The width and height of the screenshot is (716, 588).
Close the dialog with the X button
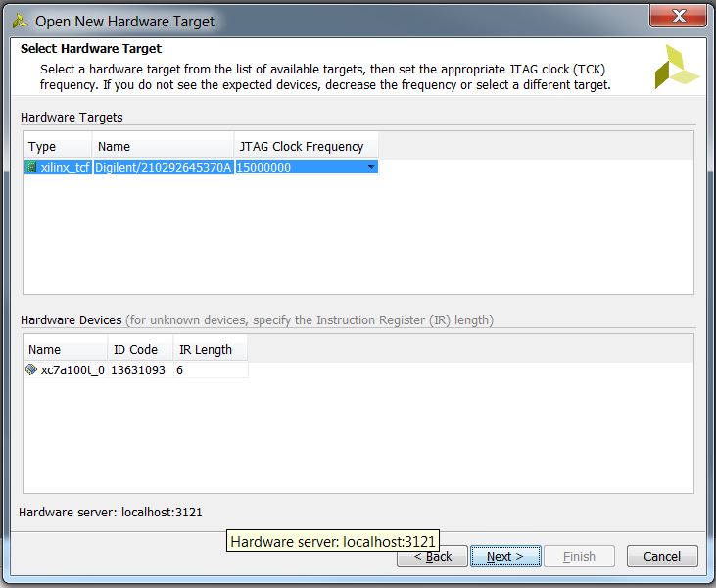pyautogui.click(x=679, y=17)
